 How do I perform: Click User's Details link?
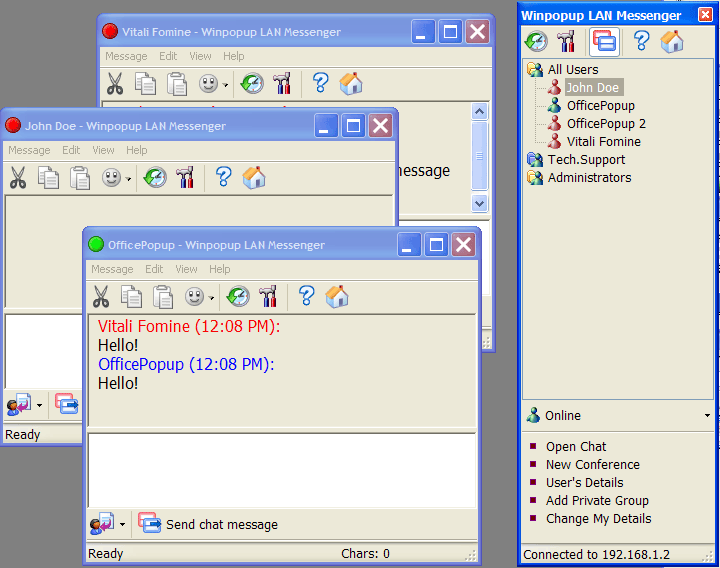coord(585,482)
